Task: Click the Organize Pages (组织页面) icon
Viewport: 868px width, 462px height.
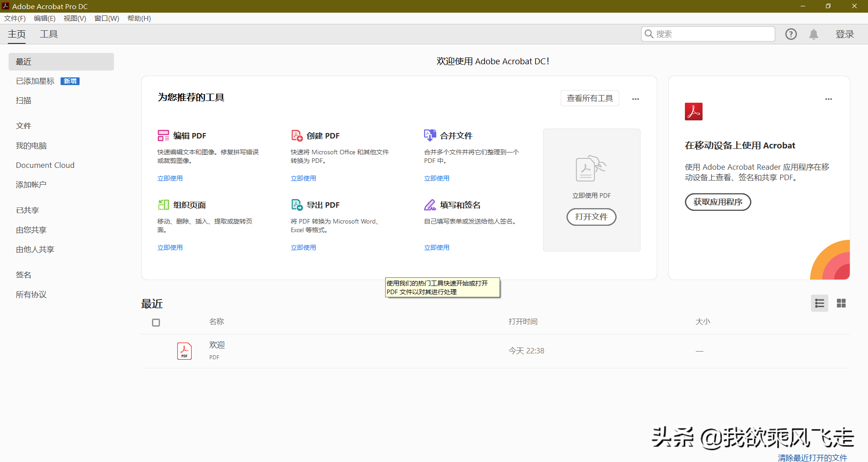Action: point(163,205)
